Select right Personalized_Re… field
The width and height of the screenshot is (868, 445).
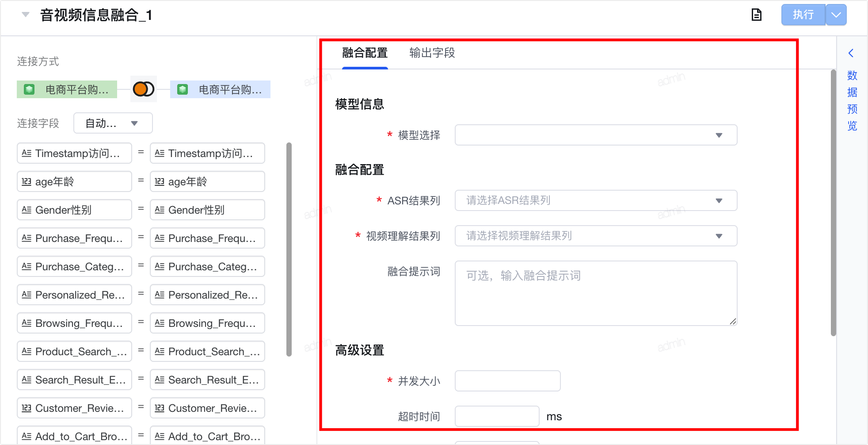tap(207, 295)
